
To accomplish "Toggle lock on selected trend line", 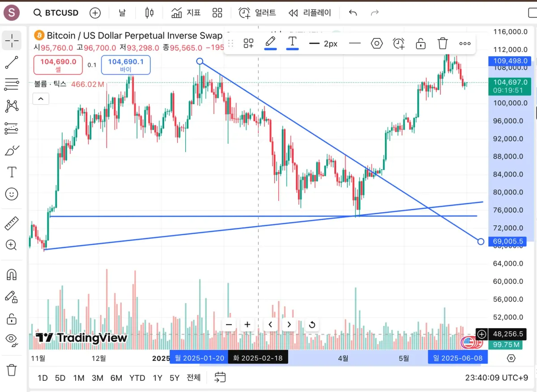I will 421,43.
